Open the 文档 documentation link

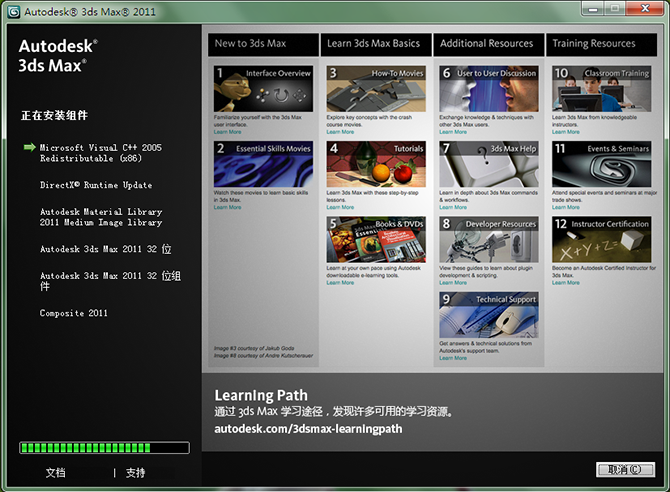tap(56, 473)
